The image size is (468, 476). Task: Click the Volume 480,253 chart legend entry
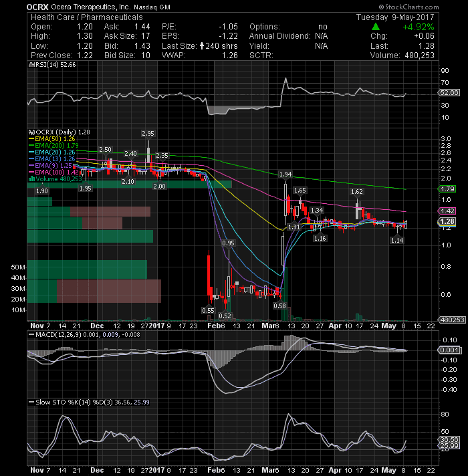point(55,178)
